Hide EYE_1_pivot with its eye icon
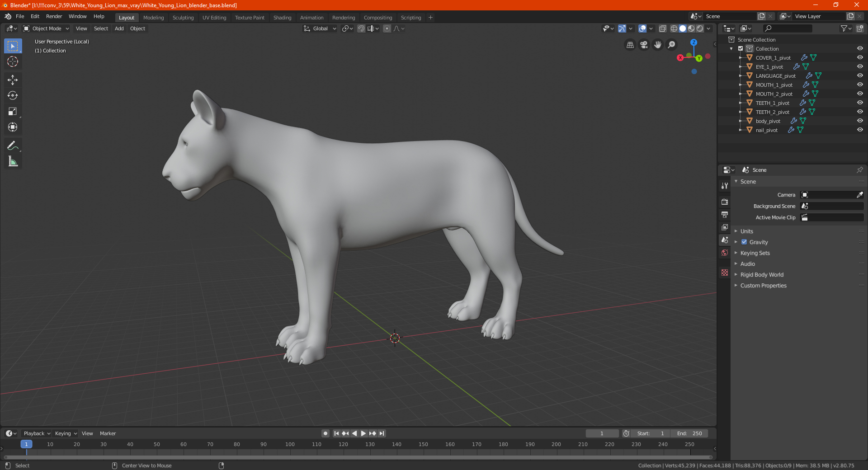 point(860,66)
